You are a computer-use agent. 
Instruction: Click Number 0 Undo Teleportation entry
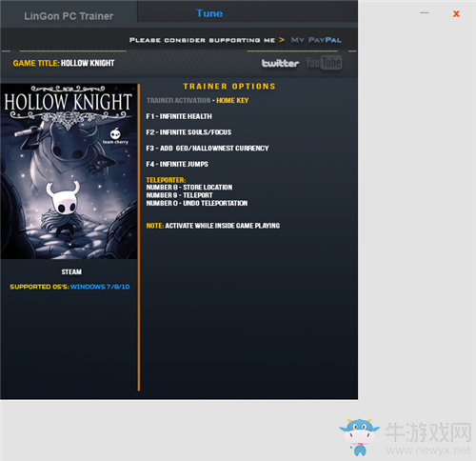(197, 203)
